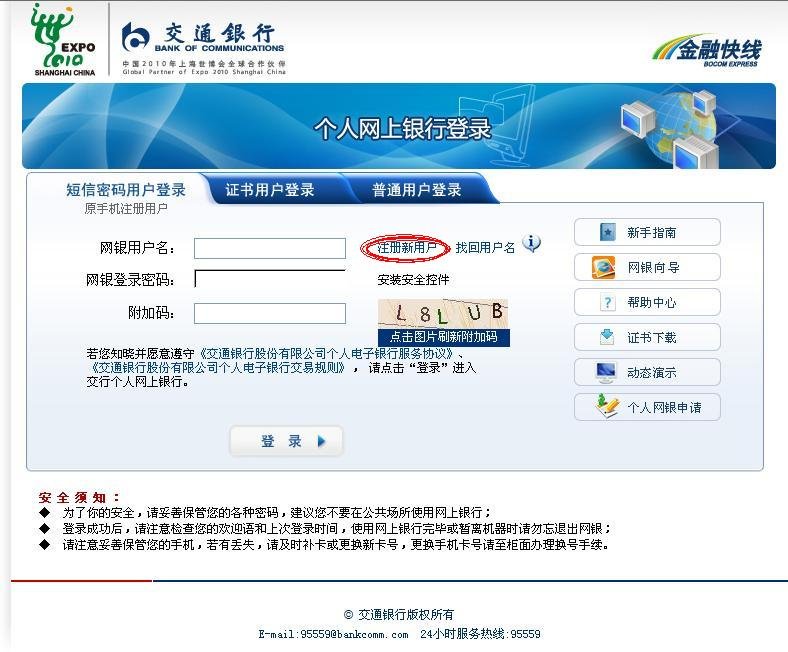Click the info icon beside 找回用户名
Image resolution: width=788 pixels, height=652 pixels.
point(531,244)
